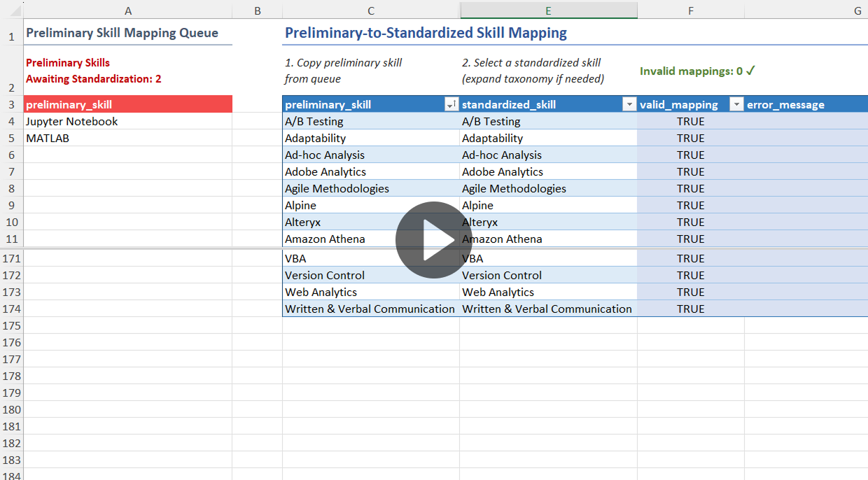Select column B header
This screenshot has width=868, height=480.
coord(258,10)
